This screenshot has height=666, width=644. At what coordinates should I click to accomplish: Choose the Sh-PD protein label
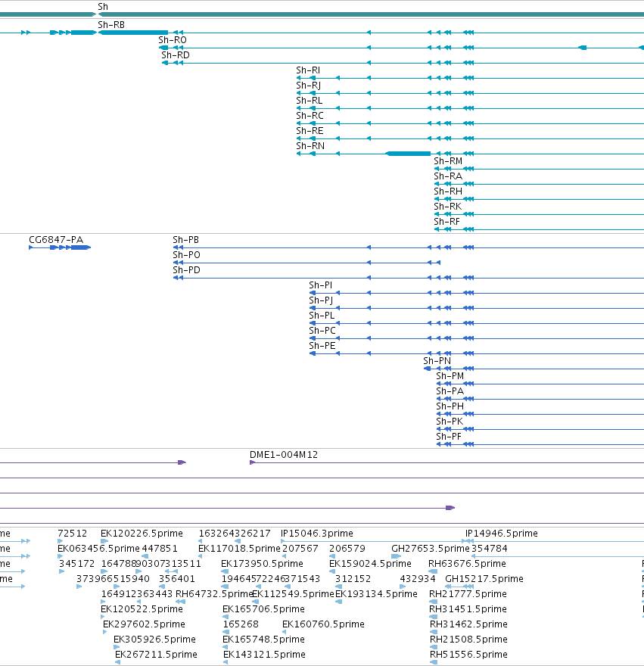pos(186,270)
